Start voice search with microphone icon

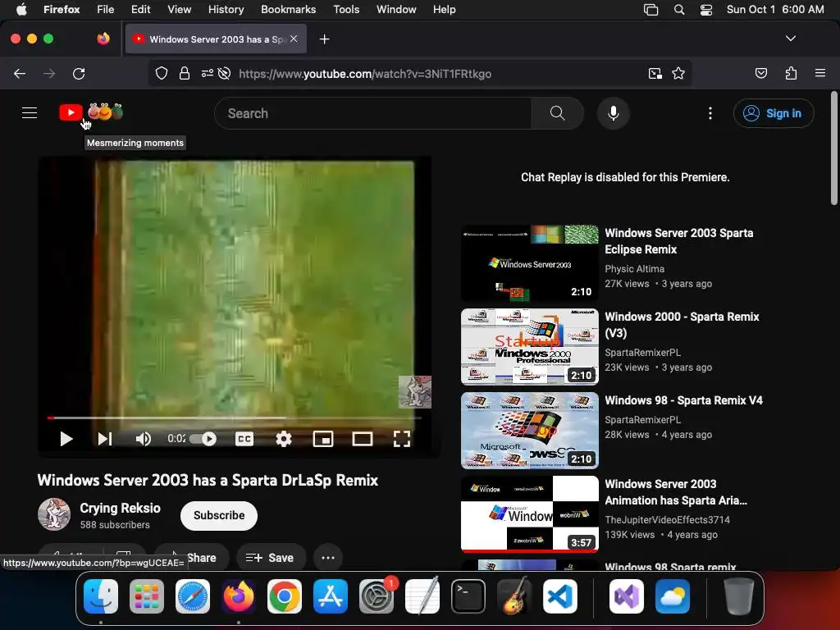(x=614, y=113)
